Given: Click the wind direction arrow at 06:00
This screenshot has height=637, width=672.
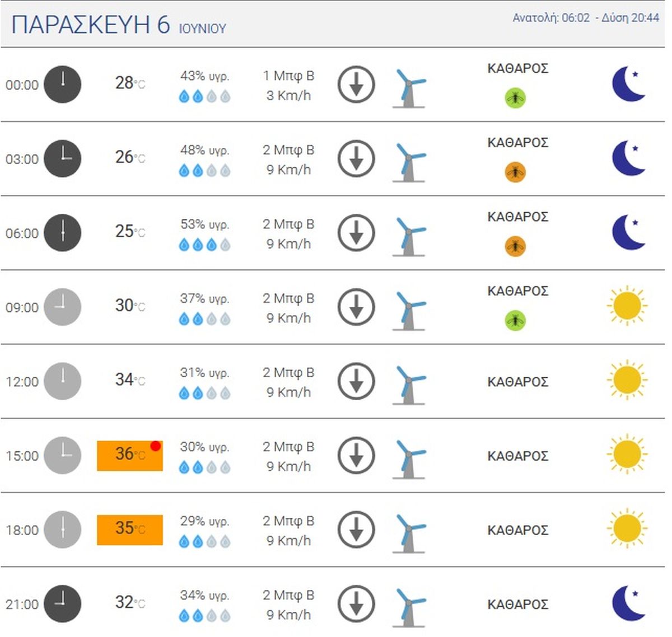Looking at the screenshot, I should [x=356, y=232].
